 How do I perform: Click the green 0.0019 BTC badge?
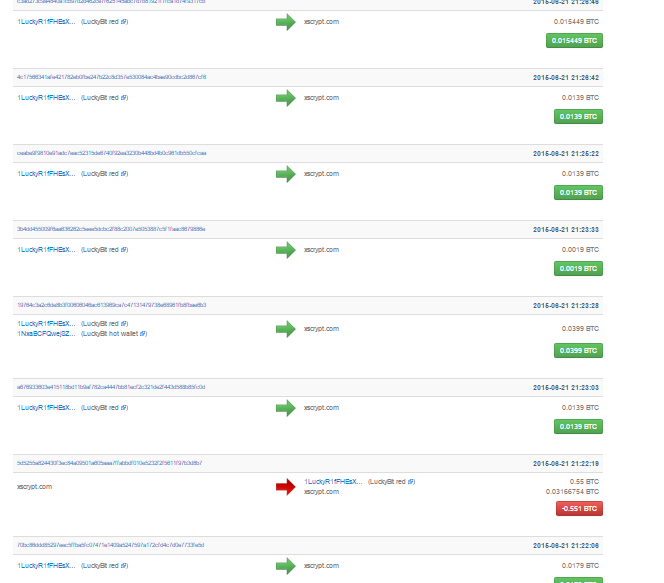tap(578, 269)
